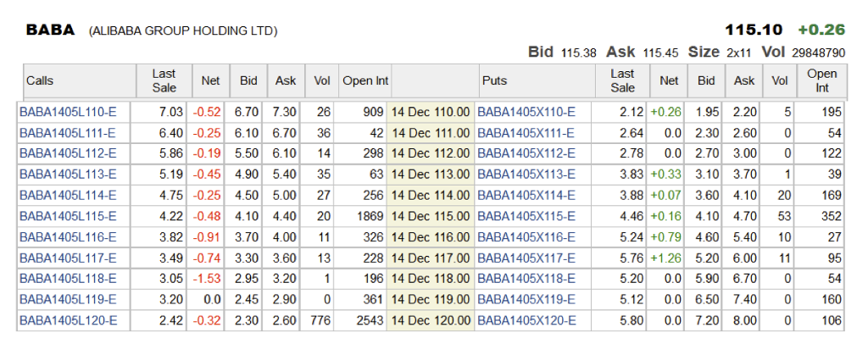Click call open interest 2543
This screenshot has width=868, height=355.
coord(370,321)
